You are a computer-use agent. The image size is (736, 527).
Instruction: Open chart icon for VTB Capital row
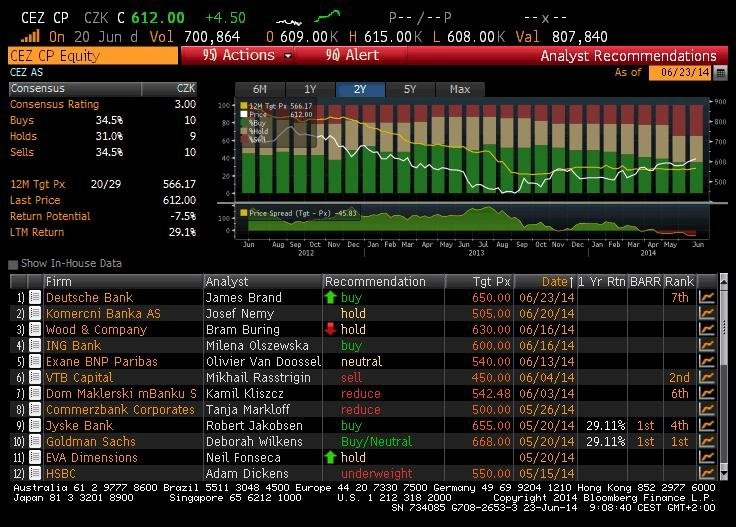coord(706,377)
